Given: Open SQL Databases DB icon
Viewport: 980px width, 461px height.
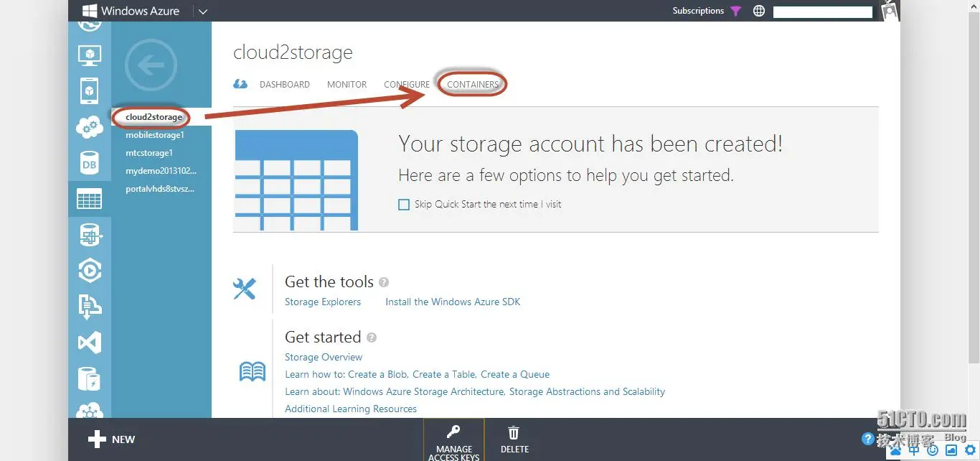Looking at the screenshot, I should (x=90, y=164).
